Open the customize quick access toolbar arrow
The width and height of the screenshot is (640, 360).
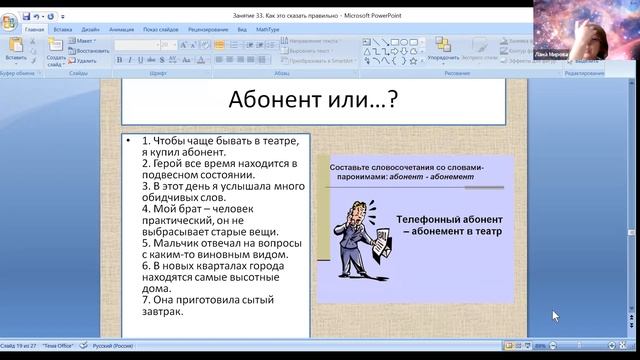(62, 17)
